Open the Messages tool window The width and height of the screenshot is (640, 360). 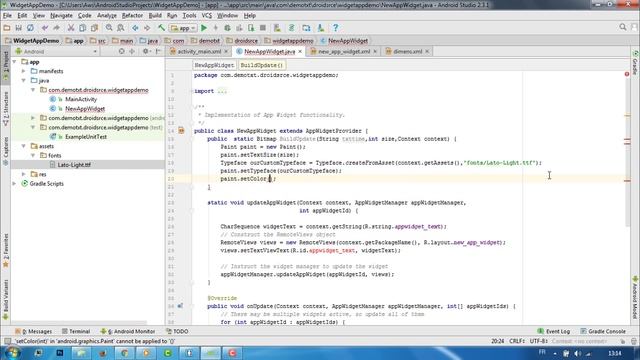[x=33, y=331]
